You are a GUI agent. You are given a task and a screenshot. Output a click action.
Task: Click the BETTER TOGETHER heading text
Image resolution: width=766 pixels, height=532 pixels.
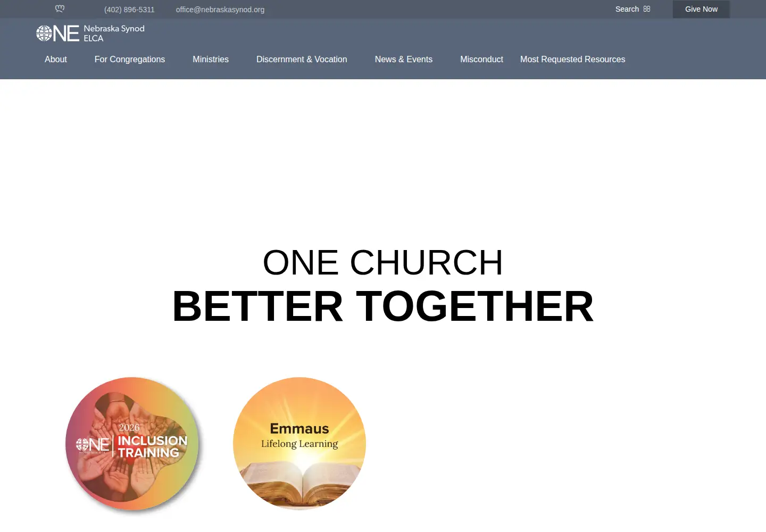tap(383, 306)
